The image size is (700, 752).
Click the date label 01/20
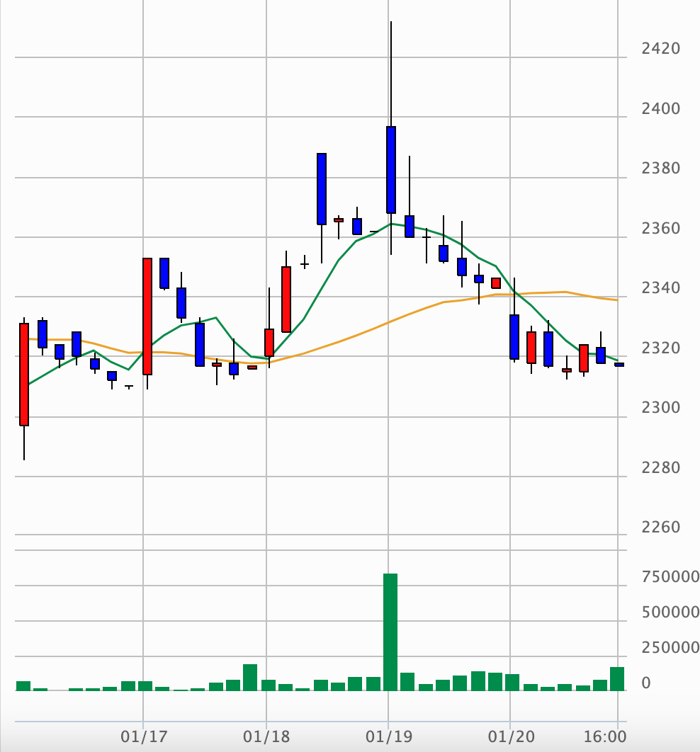(512, 736)
